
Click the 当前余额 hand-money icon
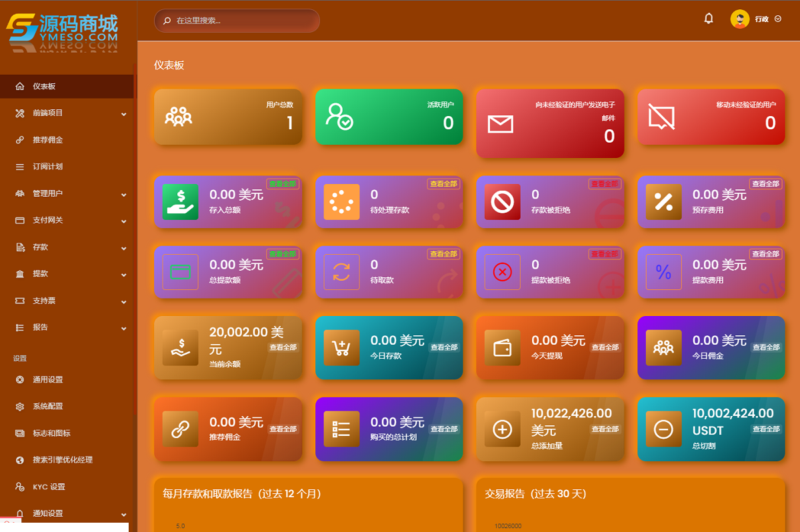point(181,348)
